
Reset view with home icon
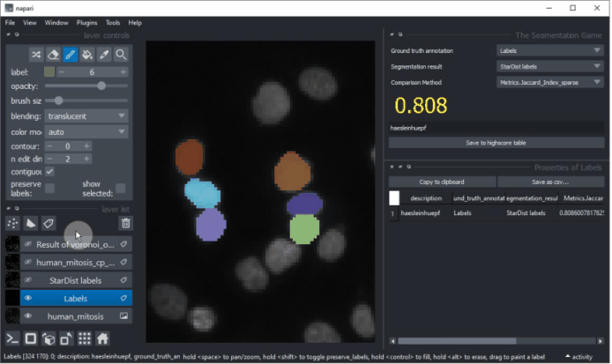tap(102, 338)
